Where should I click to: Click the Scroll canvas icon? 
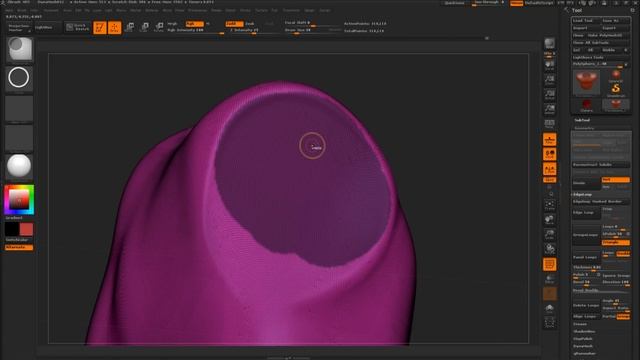[x=549, y=65]
